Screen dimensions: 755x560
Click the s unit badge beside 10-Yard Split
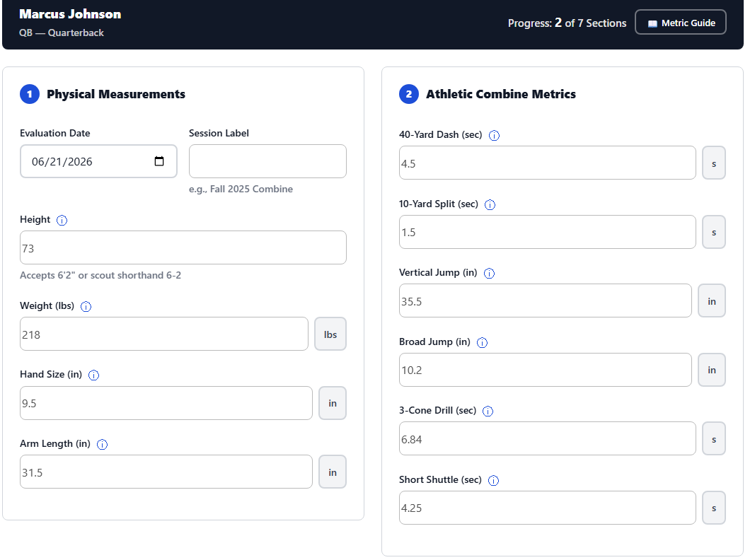point(713,232)
